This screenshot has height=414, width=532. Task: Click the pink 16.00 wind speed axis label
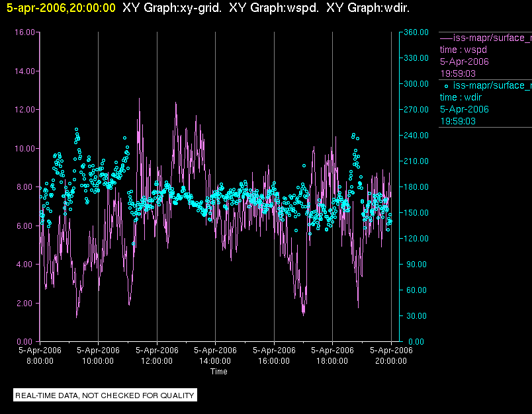[x=24, y=32]
